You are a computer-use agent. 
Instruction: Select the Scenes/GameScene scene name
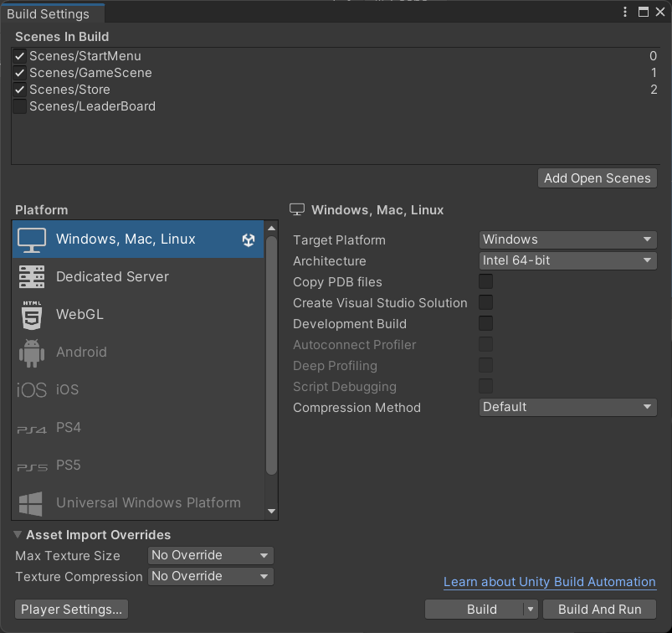tap(90, 73)
